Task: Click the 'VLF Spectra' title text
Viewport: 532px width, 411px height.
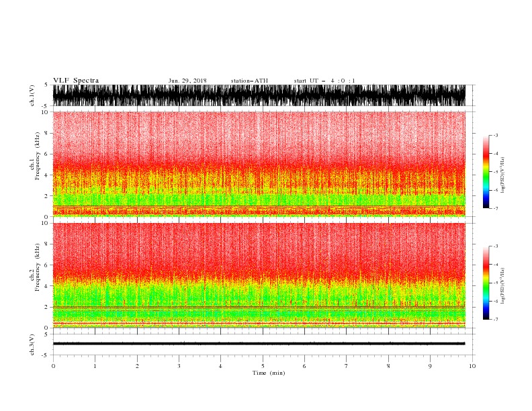Action: [x=76, y=81]
